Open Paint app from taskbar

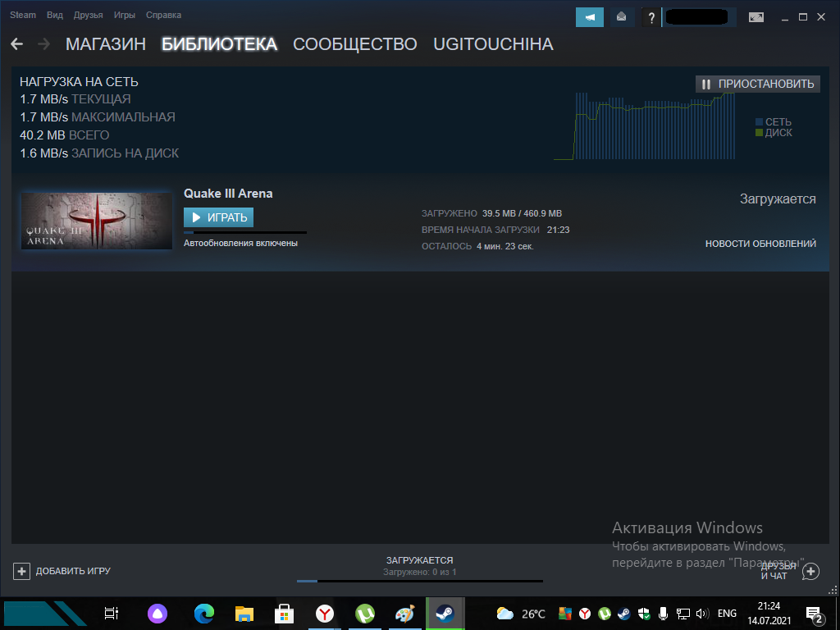pyautogui.click(x=405, y=614)
